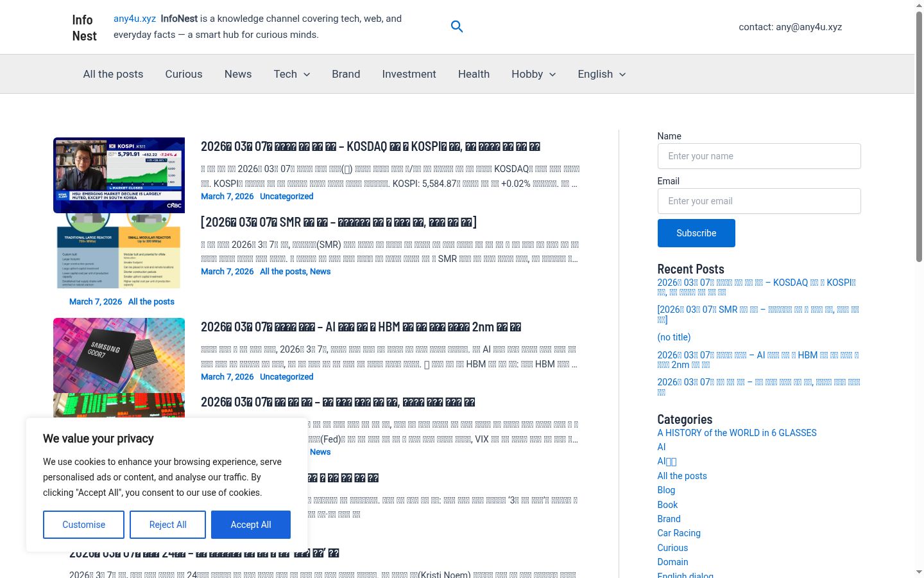
Task: Open the Curious category in the sidebar
Action: click(672, 548)
